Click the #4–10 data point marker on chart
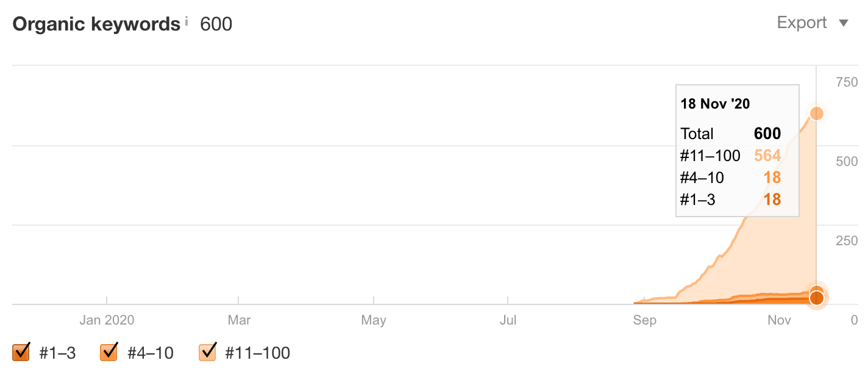868x377 pixels. coord(817,291)
